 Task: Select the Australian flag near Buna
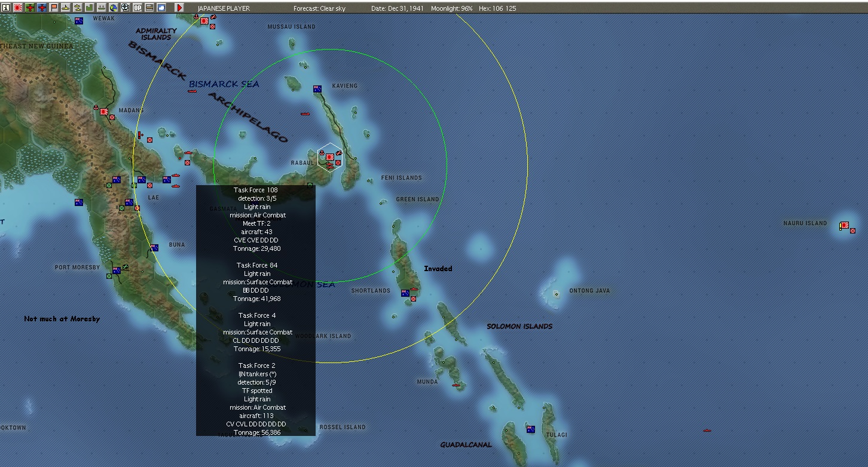(154, 247)
